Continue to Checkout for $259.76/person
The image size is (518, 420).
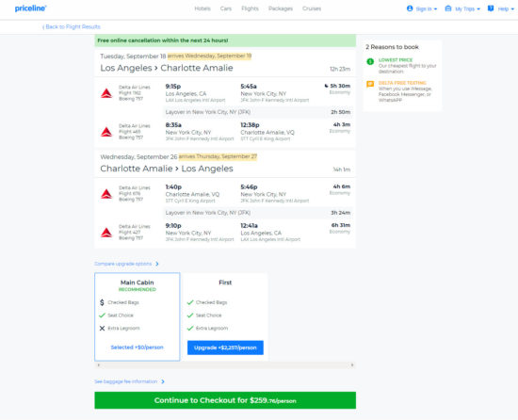point(225,400)
